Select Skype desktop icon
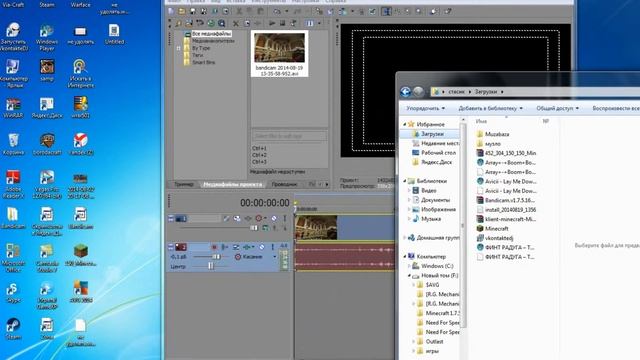 [x=12, y=292]
